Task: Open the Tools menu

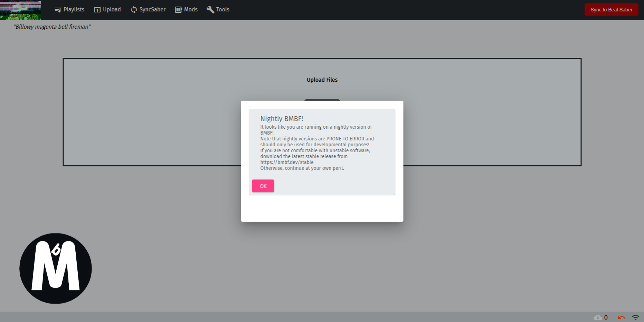Action: click(x=218, y=10)
